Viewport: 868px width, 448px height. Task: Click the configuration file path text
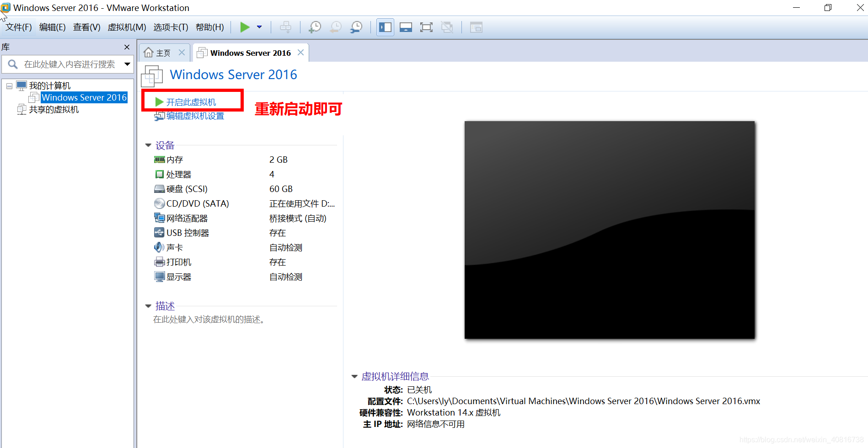584,401
